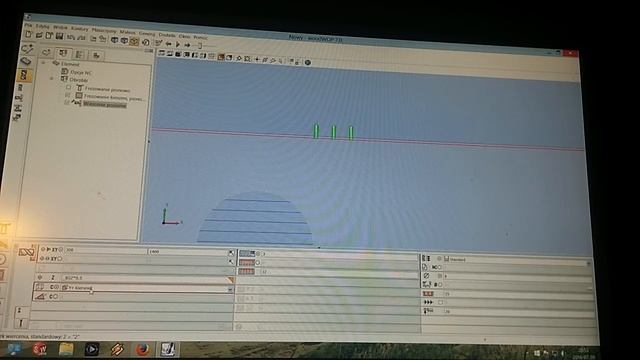Click the red square viewport toolbar icon
This screenshot has width=640, height=360.
[x=221, y=57]
